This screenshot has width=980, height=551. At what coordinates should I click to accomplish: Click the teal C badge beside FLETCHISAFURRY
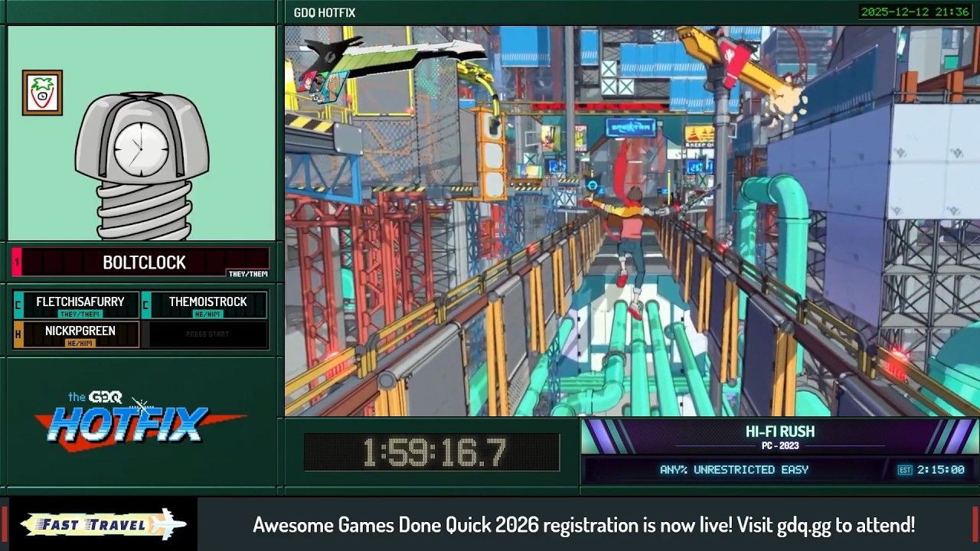pos(18,305)
